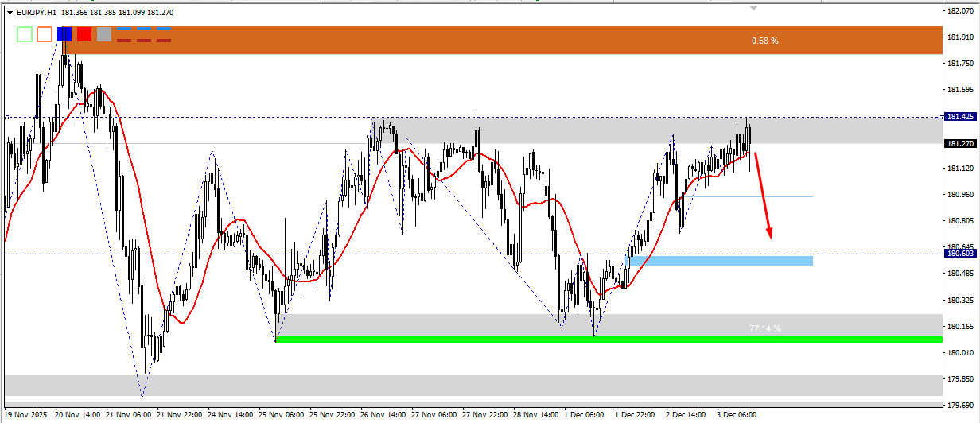Click the 3 Dec 06:00 time label
The height and width of the screenshot is (423, 980).
(737, 415)
